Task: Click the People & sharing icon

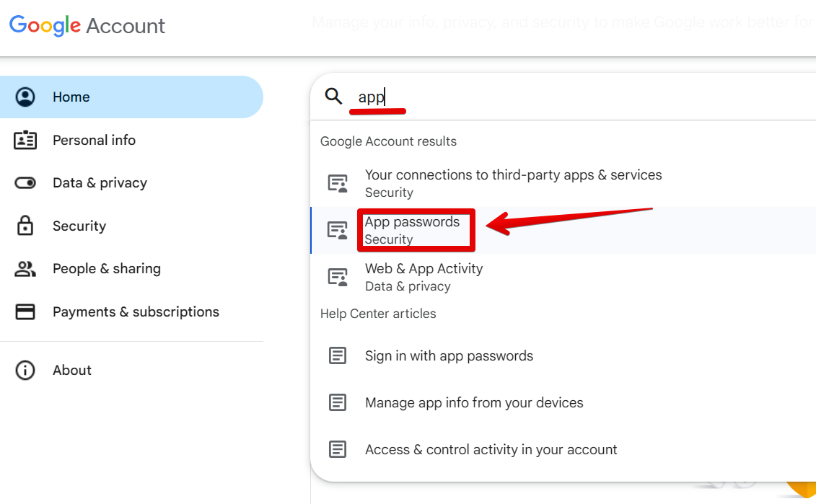Action: [25, 269]
